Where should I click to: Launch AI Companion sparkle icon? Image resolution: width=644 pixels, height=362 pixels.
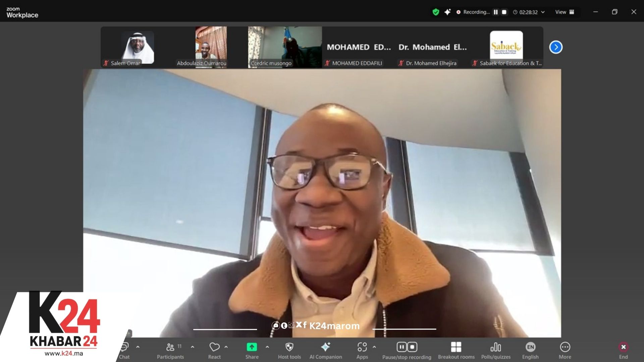[x=325, y=347]
